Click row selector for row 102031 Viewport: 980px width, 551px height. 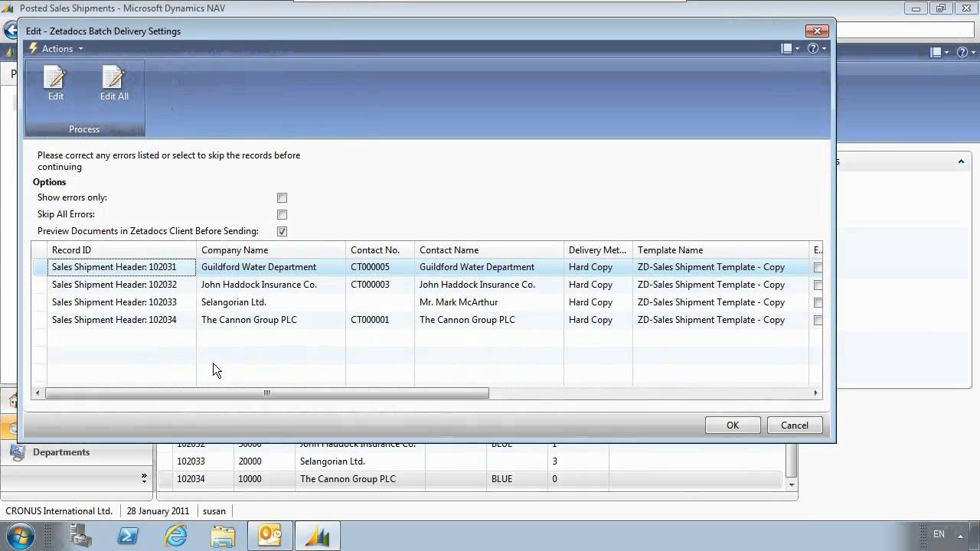tap(39, 267)
